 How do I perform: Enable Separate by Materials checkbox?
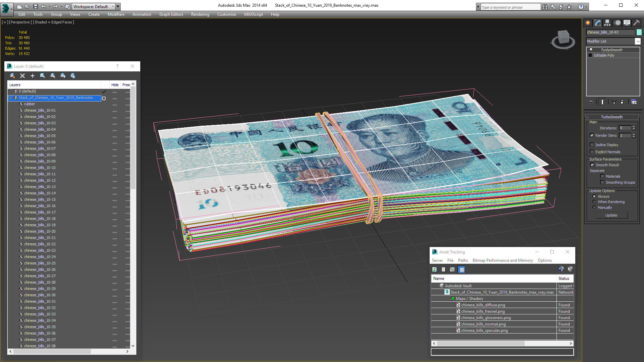(x=602, y=176)
